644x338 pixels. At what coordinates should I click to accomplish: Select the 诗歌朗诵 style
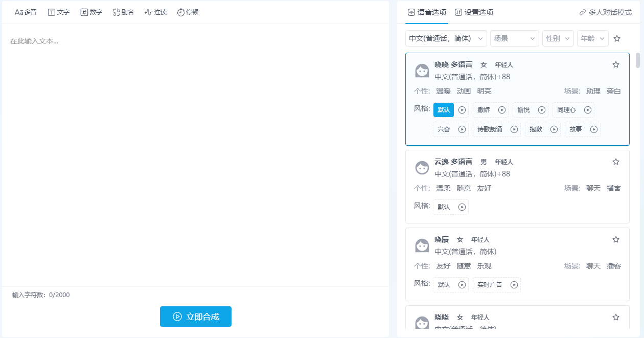coord(490,129)
